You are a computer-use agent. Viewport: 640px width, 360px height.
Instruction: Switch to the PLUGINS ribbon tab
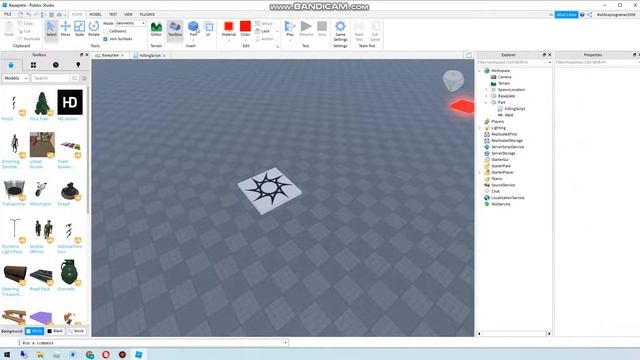click(147, 14)
